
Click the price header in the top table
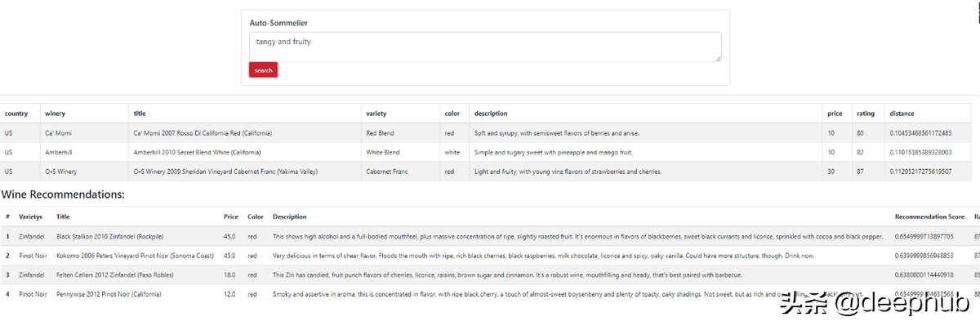click(x=835, y=114)
